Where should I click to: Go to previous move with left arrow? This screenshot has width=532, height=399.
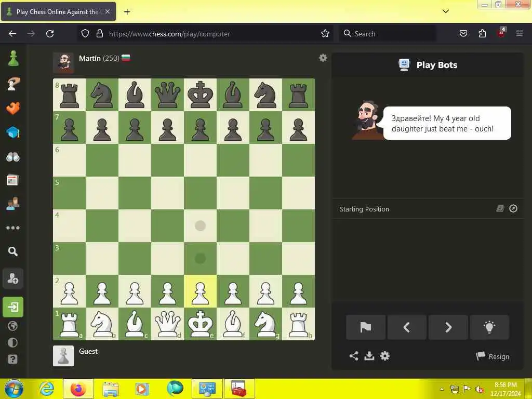tap(407, 327)
